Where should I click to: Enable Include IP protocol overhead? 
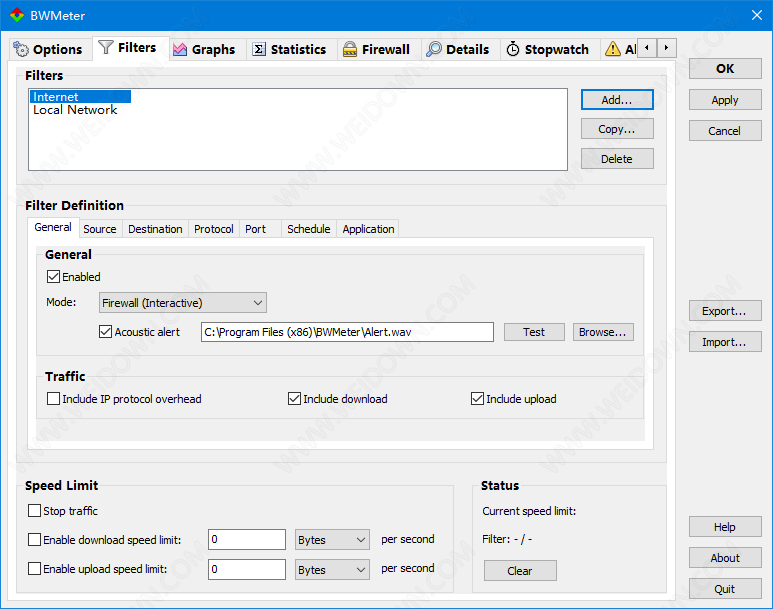coord(53,398)
